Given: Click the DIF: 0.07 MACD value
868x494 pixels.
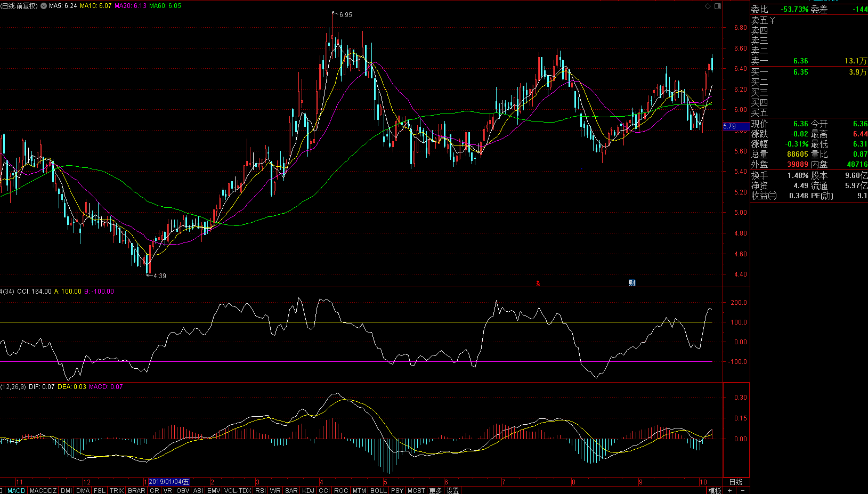Looking at the screenshot, I should coord(42,387).
